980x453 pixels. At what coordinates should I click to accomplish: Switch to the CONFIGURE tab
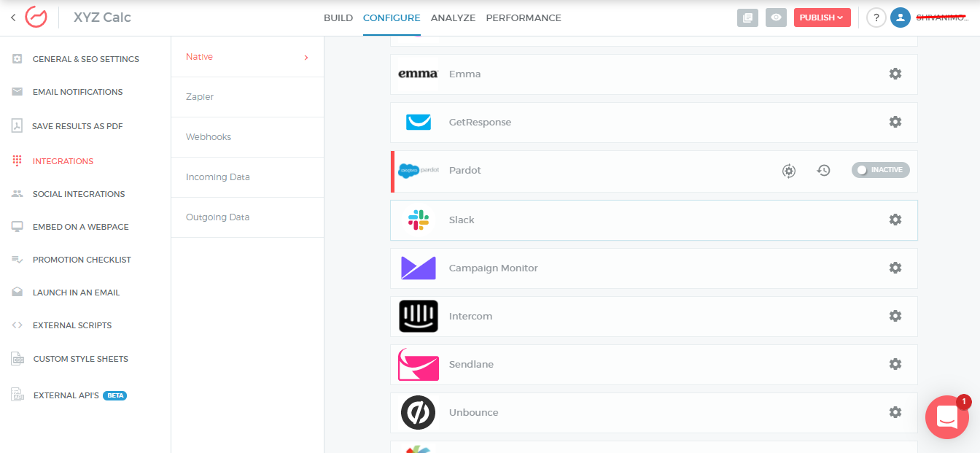click(392, 18)
